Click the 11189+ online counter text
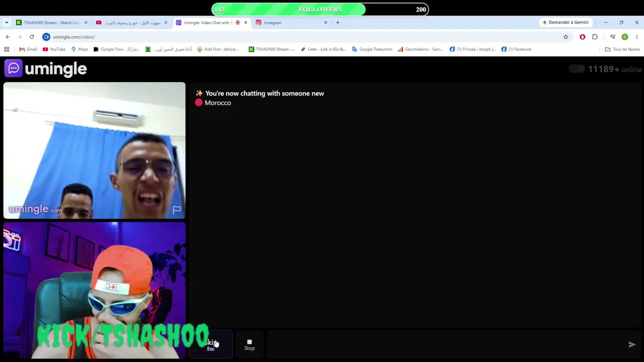This screenshot has width=644, height=362. [615, 69]
